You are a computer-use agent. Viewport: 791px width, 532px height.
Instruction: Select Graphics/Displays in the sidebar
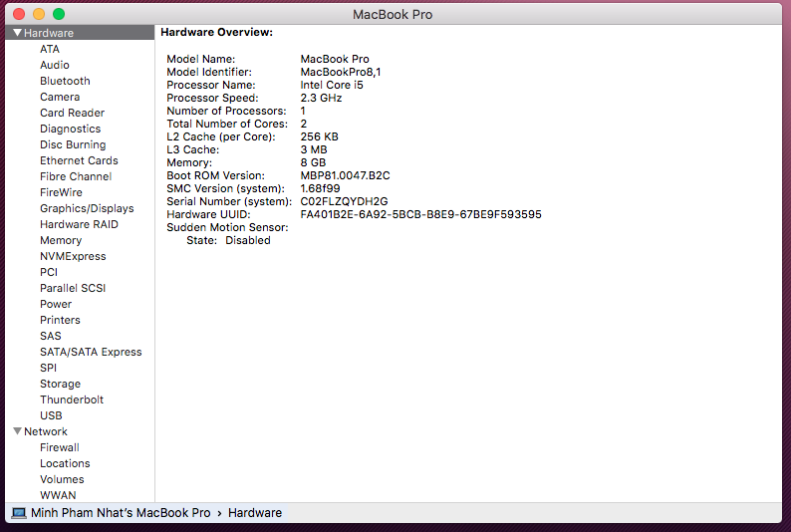87,208
